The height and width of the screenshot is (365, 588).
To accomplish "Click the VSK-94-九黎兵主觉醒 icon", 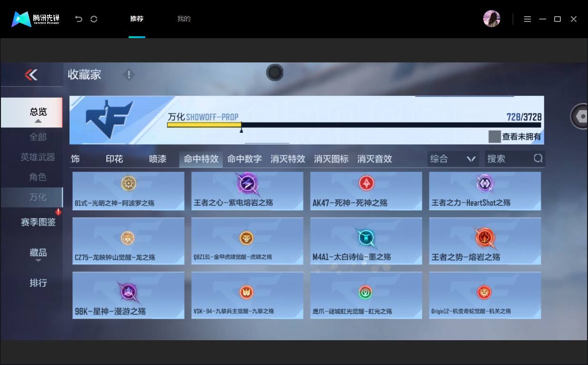I will point(246,292).
